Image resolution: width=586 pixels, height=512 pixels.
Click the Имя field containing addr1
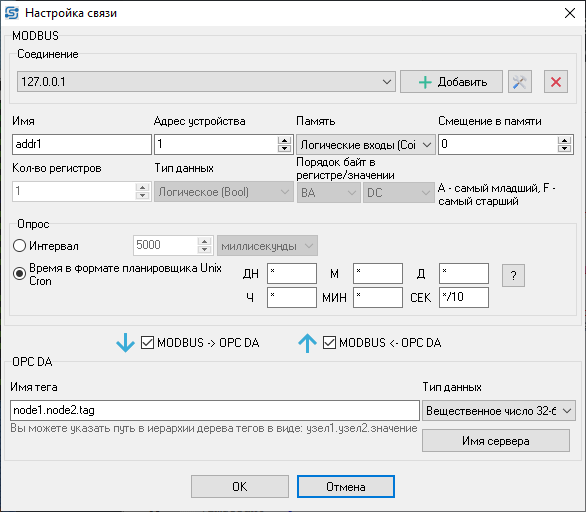[82, 144]
